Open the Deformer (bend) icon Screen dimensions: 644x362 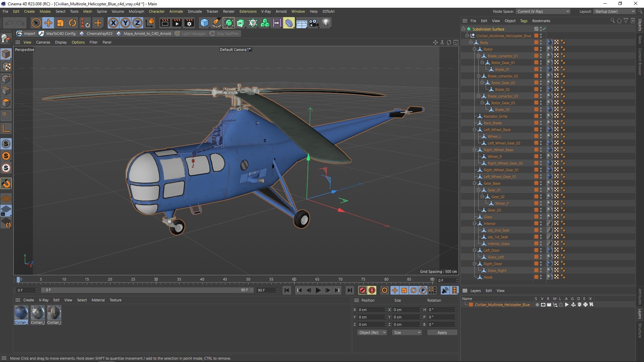point(289,23)
